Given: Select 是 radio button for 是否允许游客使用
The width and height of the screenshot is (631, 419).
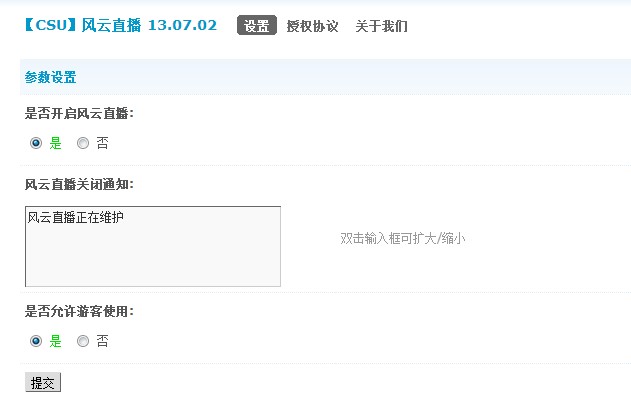Looking at the screenshot, I should [36, 341].
